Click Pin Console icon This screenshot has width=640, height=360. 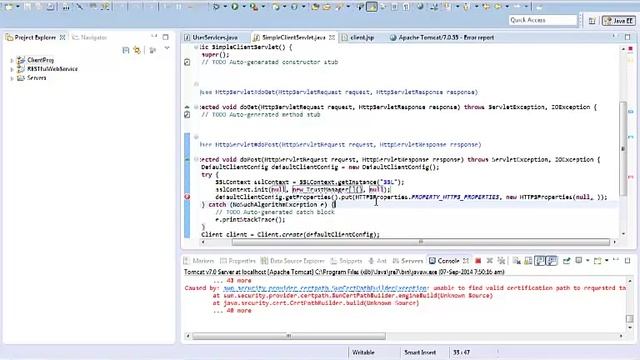point(567,261)
